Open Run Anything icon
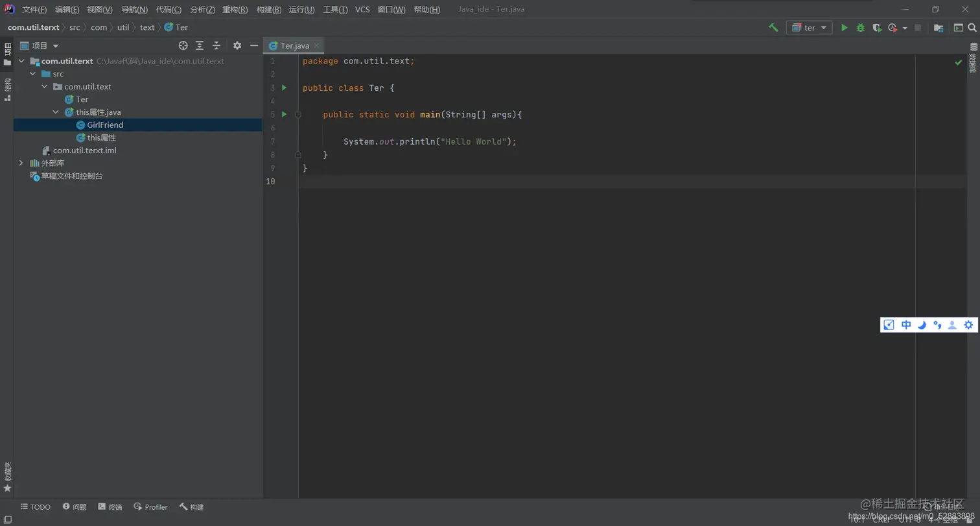 [958, 28]
